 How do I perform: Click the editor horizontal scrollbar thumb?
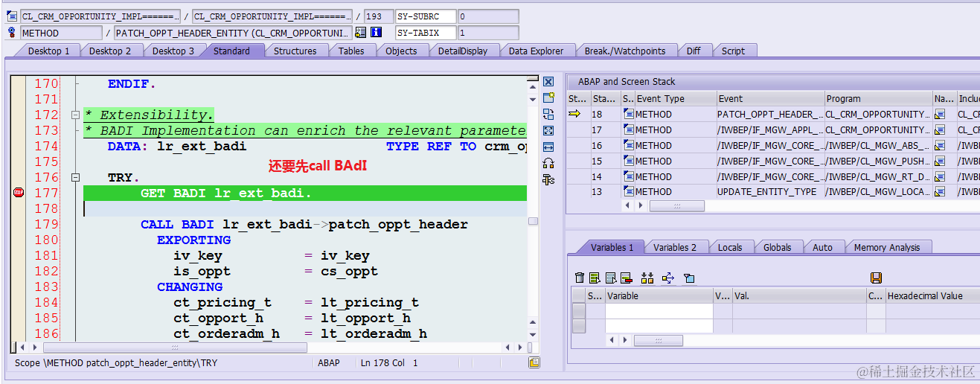175,348
